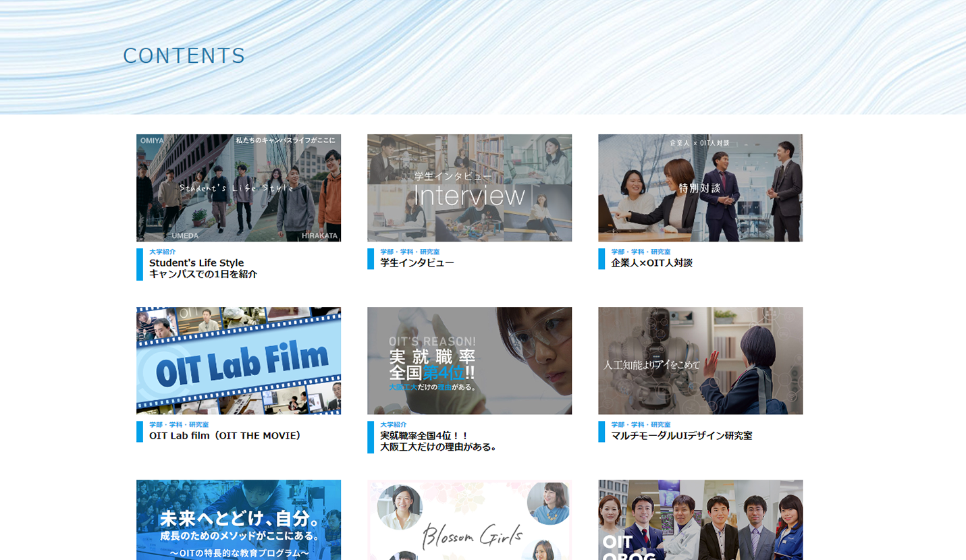Select 学部・学科・研究室 label above 企業人×OIT人対談 title
This screenshot has height=560, width=966.
[641, 252]
